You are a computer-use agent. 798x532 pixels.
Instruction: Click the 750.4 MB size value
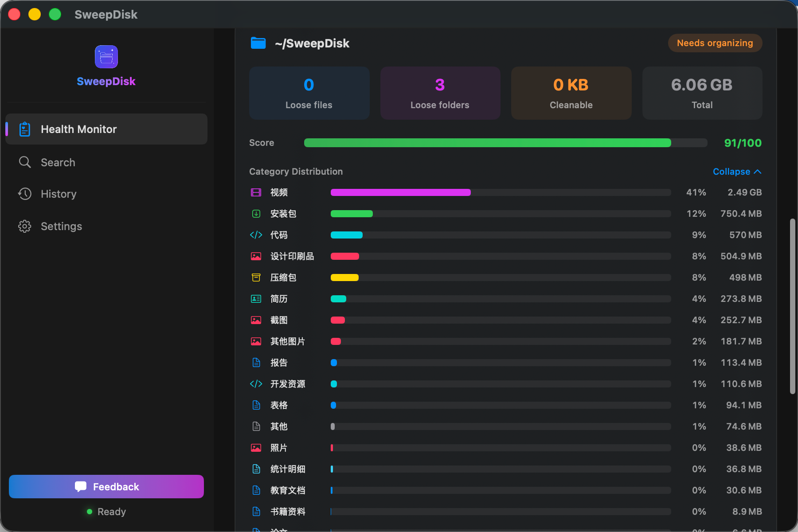tap(741, 214)
